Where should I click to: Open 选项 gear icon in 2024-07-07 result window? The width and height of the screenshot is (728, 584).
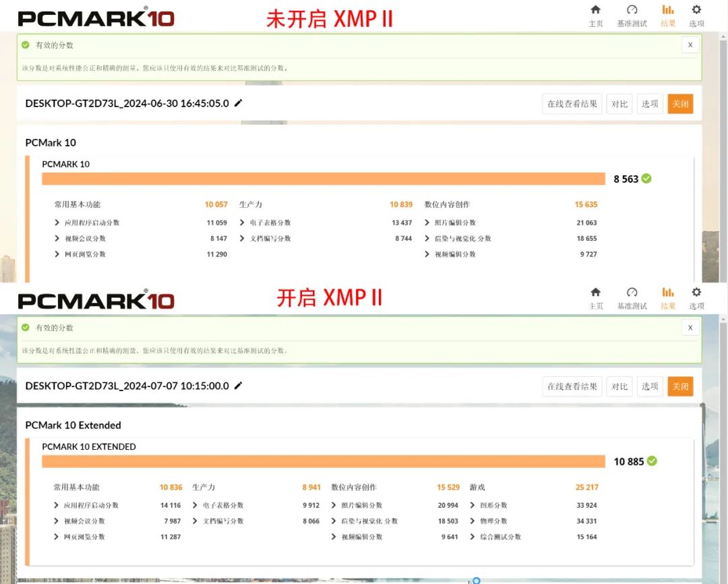tap(696, 298)
